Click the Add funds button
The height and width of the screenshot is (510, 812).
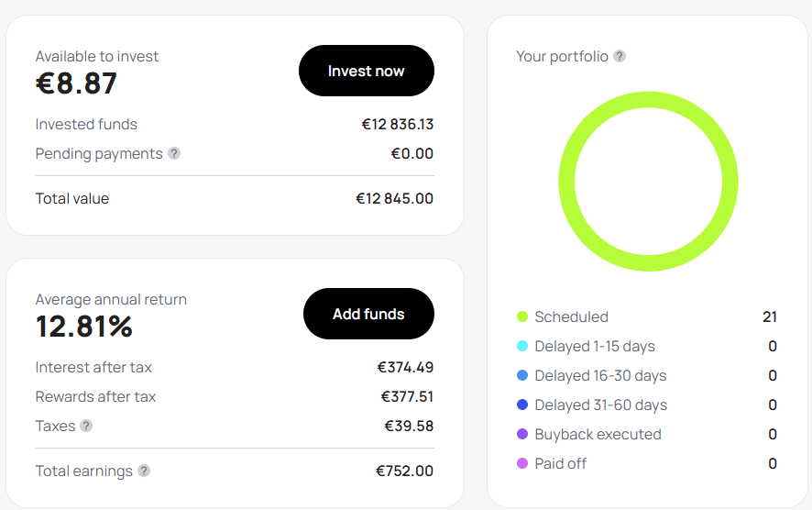point(368,314)
